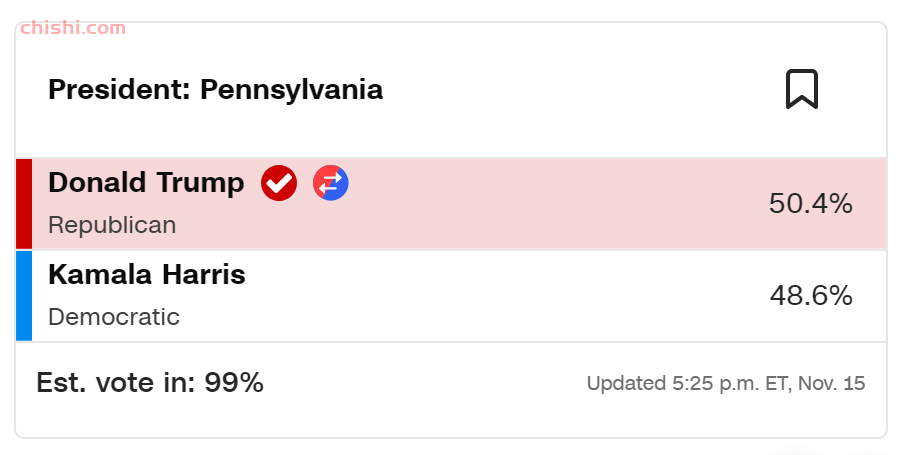Click the red-blue party flip icon

(331, 183)
